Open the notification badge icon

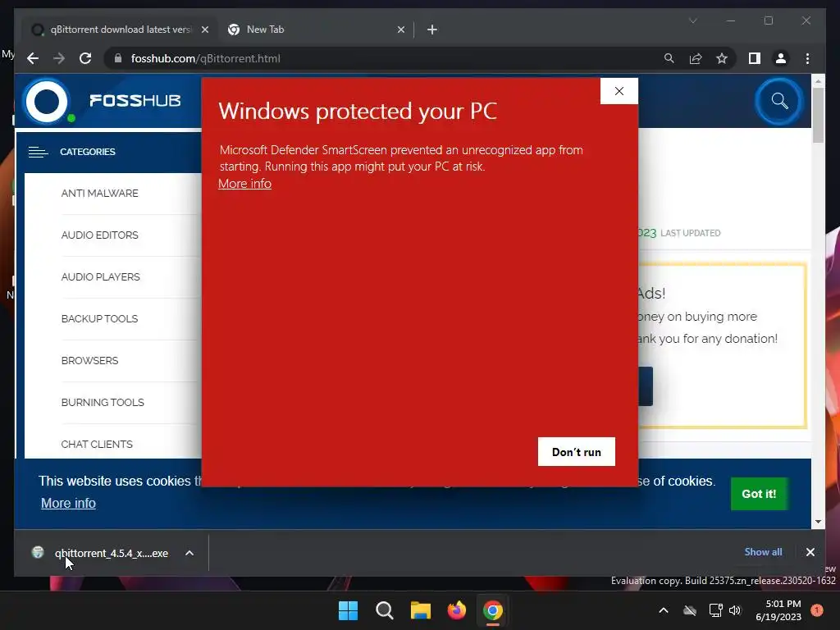817,610
